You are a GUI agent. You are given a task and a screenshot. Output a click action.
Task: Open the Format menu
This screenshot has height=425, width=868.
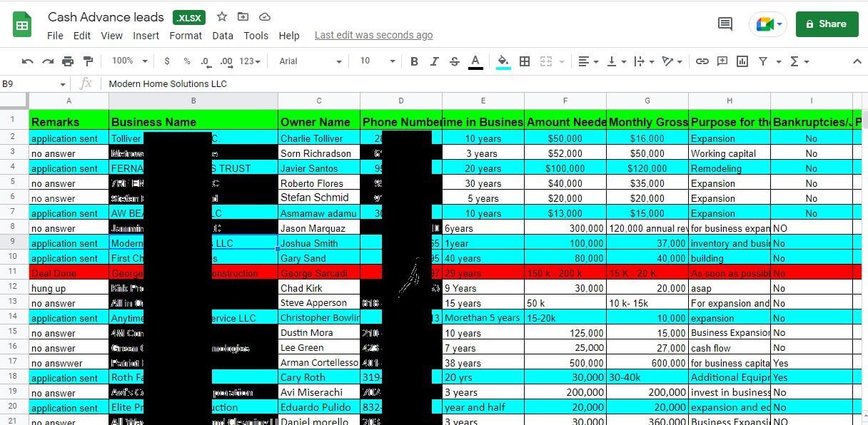click(186, 36)
